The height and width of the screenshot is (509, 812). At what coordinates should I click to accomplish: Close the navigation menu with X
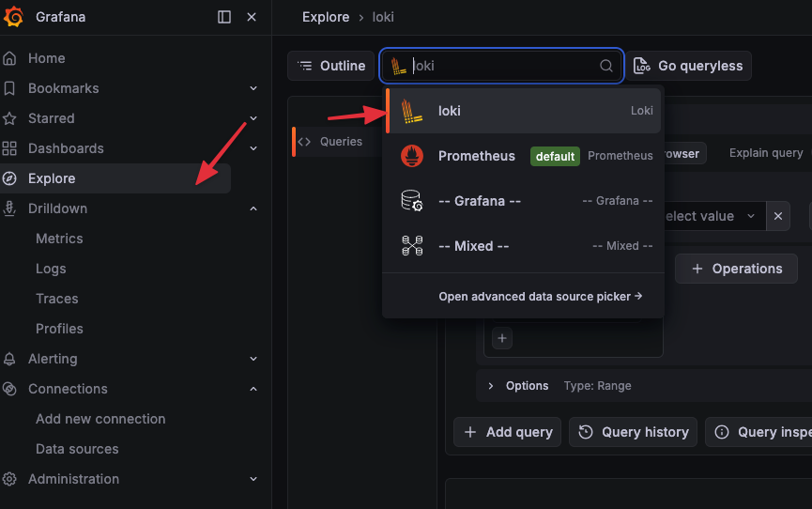coord(252,17)
